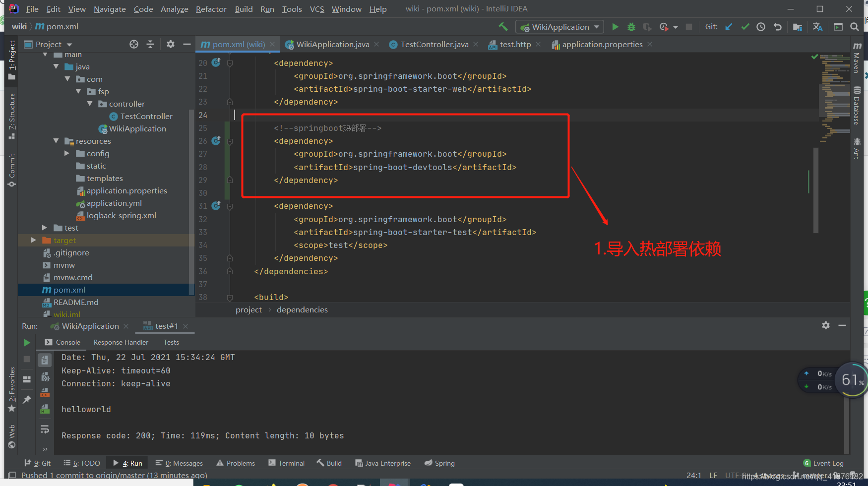This screenshot has width=868, height=486.
Task: Expand the test folder
Action: 45,228
